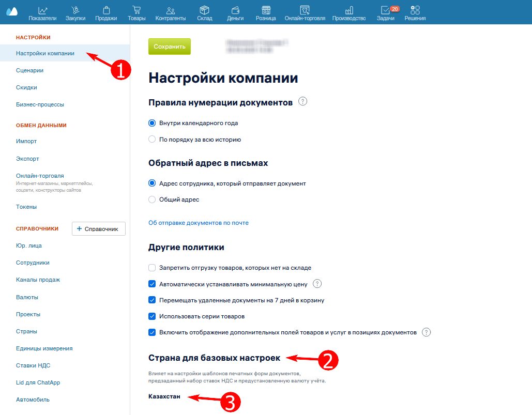Select Внутри календарного года radio button

[x=152, y=123]
